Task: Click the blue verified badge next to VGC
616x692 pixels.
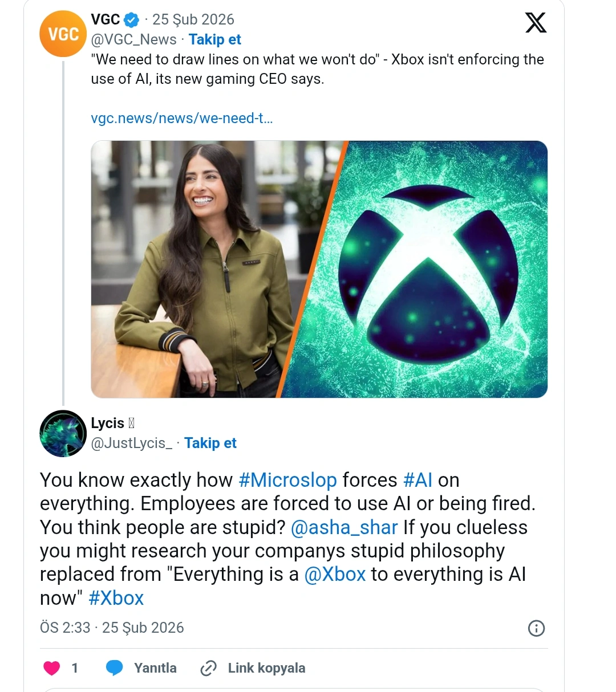Action: [130, 19]
